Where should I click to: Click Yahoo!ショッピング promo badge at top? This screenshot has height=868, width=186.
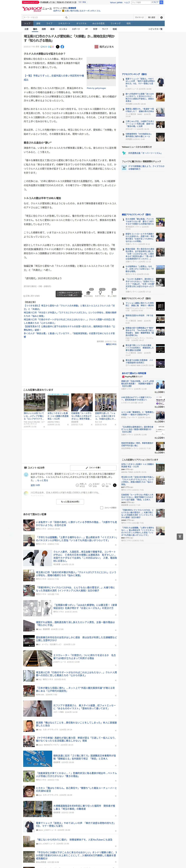coord(30,2)
